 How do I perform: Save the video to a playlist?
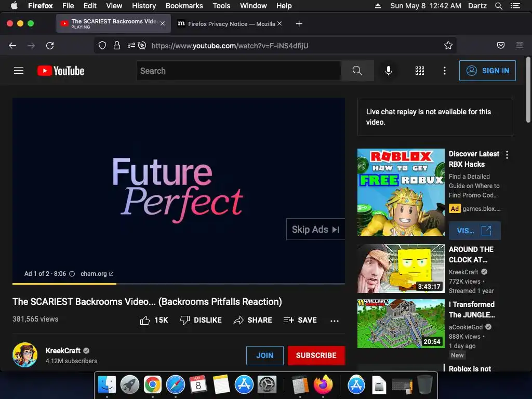300,320
